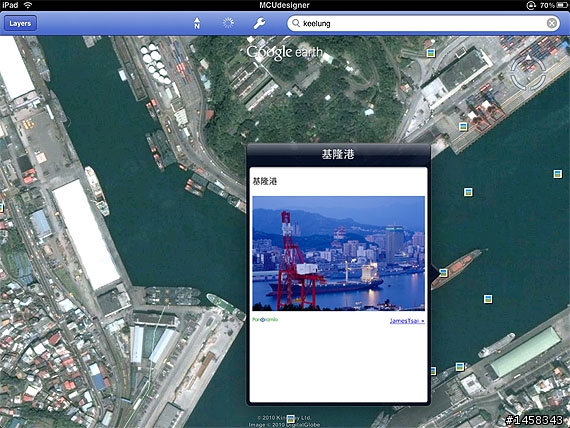Focus the search field containing keelung
Image resolution: width=570 pixels, height=428 pixels.
tap(423, 23)
